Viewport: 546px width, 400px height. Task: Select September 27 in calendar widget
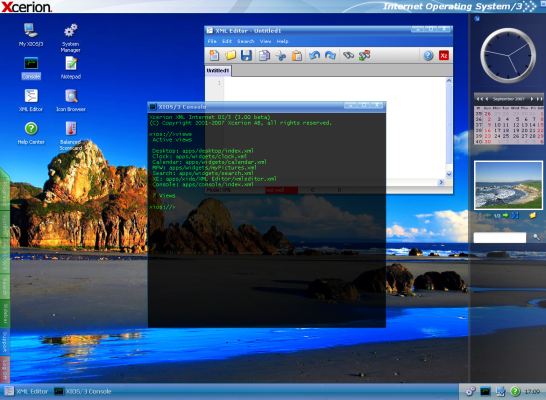point(524,136)
